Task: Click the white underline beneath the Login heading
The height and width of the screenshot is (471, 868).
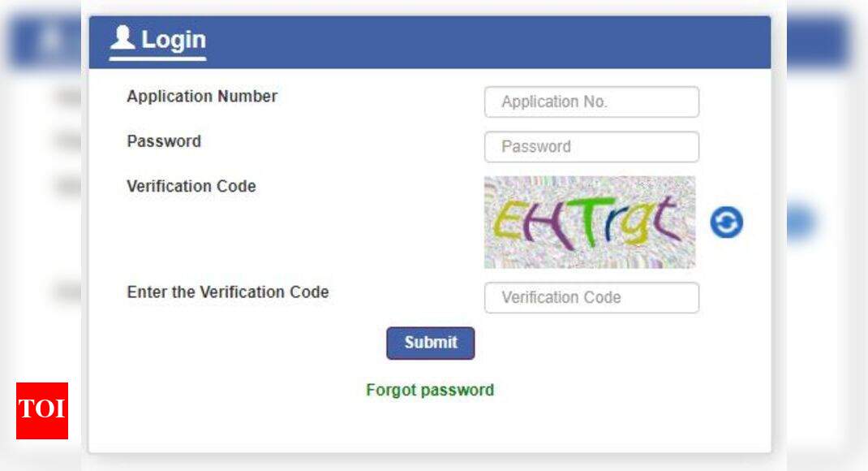Action: (x=158, y=58)
